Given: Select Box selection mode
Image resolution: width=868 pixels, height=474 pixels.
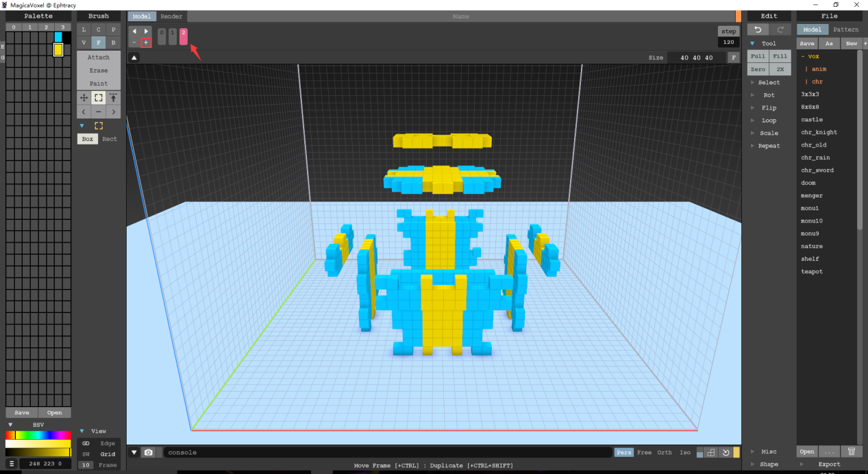Looking at the screenshot, I should [87, 139].
